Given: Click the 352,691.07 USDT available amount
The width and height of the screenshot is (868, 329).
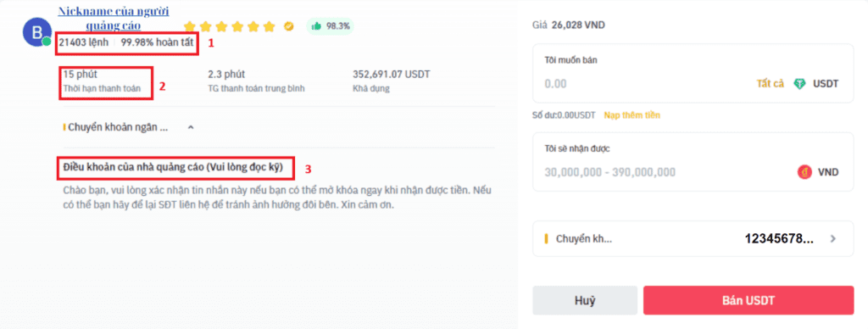Looking at the screenshot, I should 392,75.
